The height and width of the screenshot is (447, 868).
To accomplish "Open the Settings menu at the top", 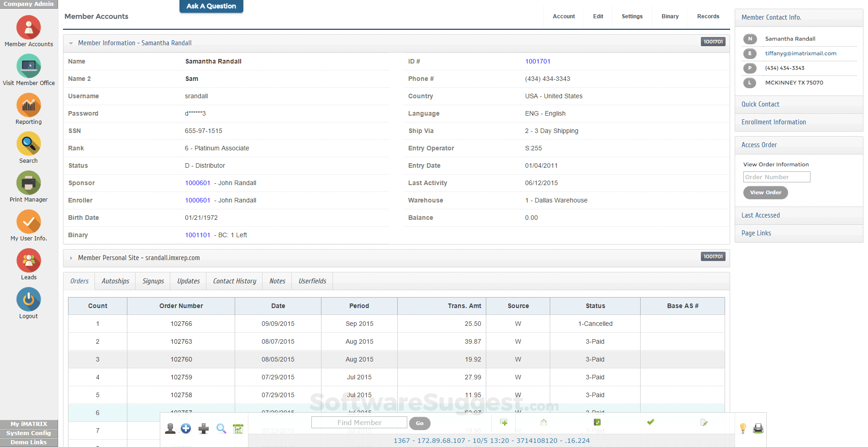I will tap(632, 16).
